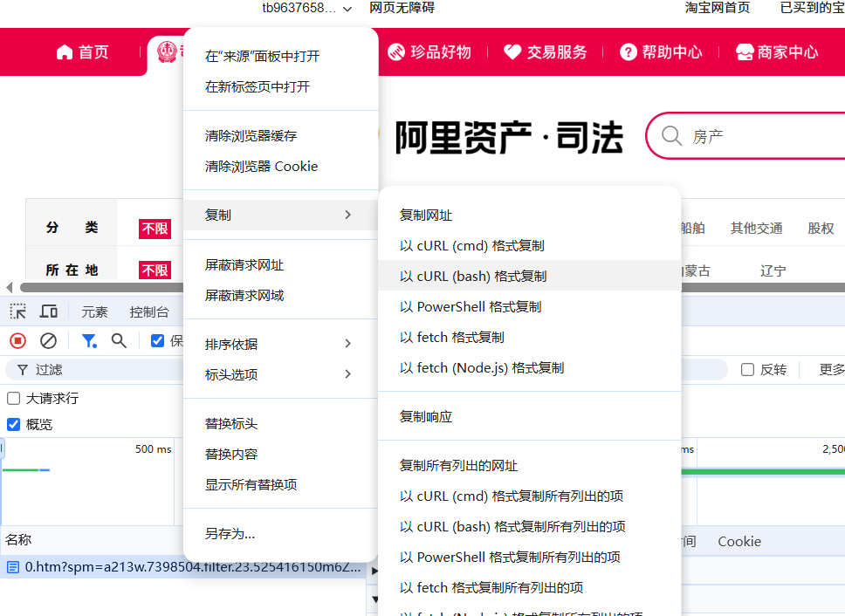
Task: Click the document icon of the 0.htm request
Action: click(x=13, y=567)
